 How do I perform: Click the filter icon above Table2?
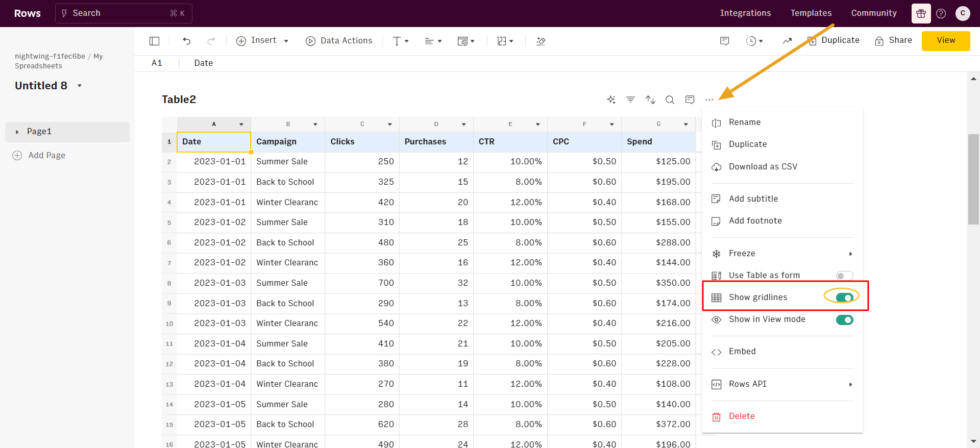(631, 99)
